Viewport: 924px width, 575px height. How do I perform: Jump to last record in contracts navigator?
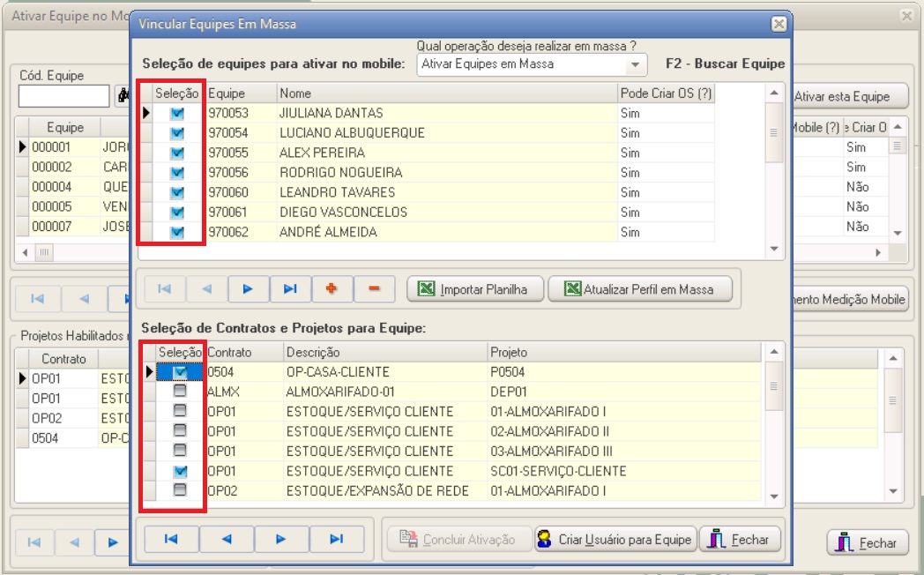point(336,539)
